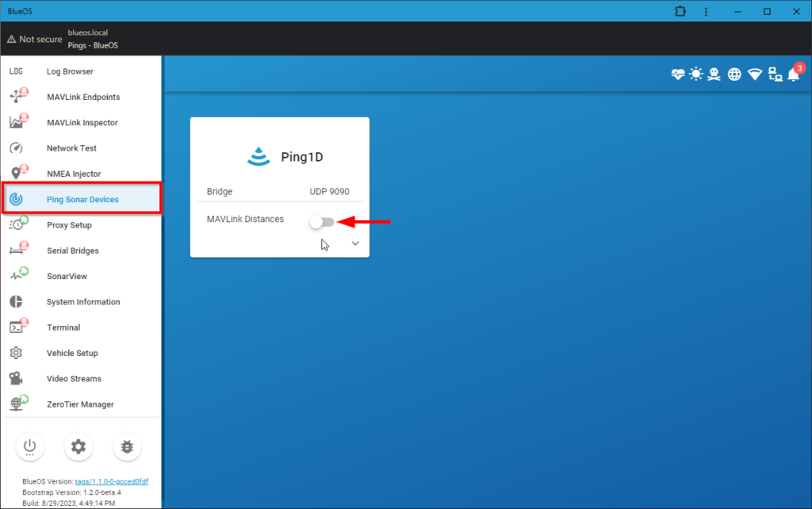
Task: Open the notifications bell icon
Action: tap(794, 74)
